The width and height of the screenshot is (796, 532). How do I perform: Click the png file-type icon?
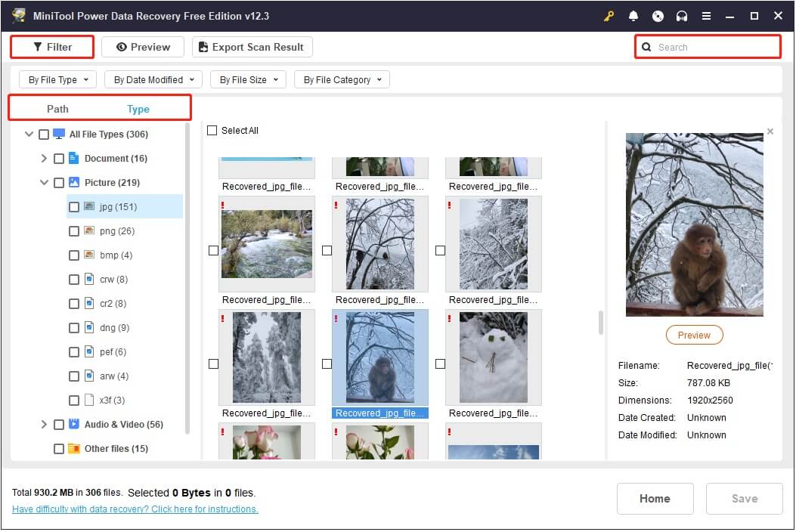point(89,231)
